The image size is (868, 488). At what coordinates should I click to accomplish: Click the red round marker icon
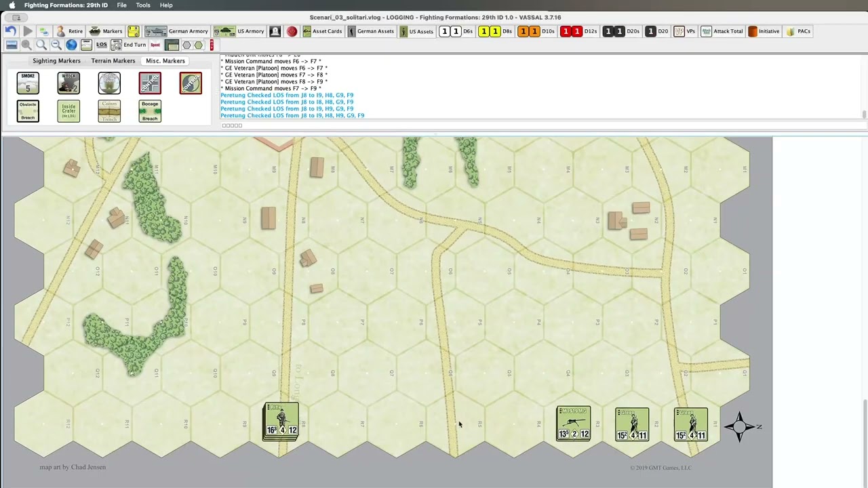point(292,31)
